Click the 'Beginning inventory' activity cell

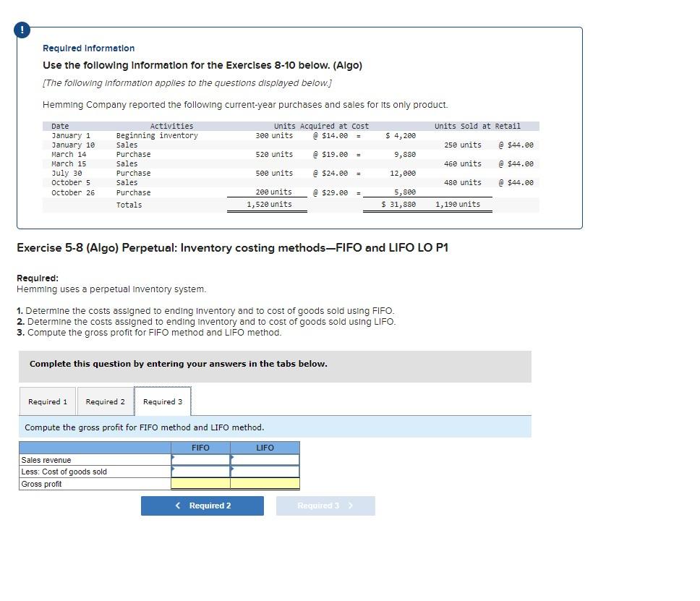click(x=157, y=135)
